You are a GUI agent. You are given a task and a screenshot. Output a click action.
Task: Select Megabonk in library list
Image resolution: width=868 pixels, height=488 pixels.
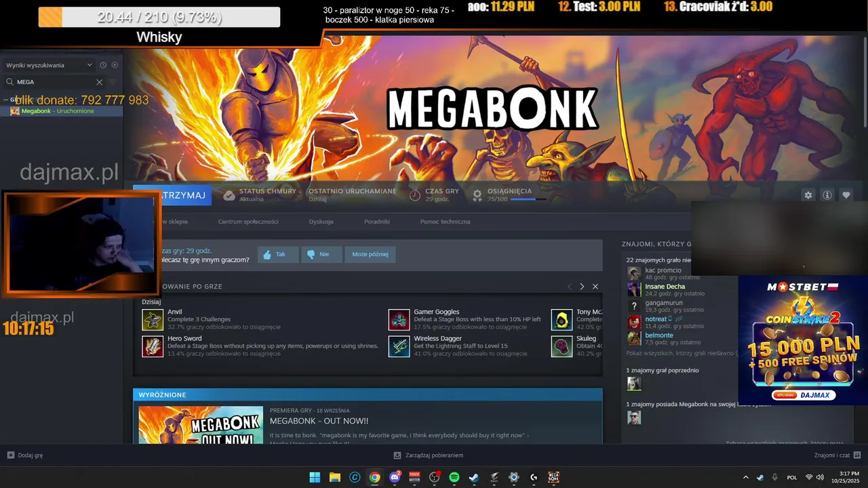tap(62, 111)
